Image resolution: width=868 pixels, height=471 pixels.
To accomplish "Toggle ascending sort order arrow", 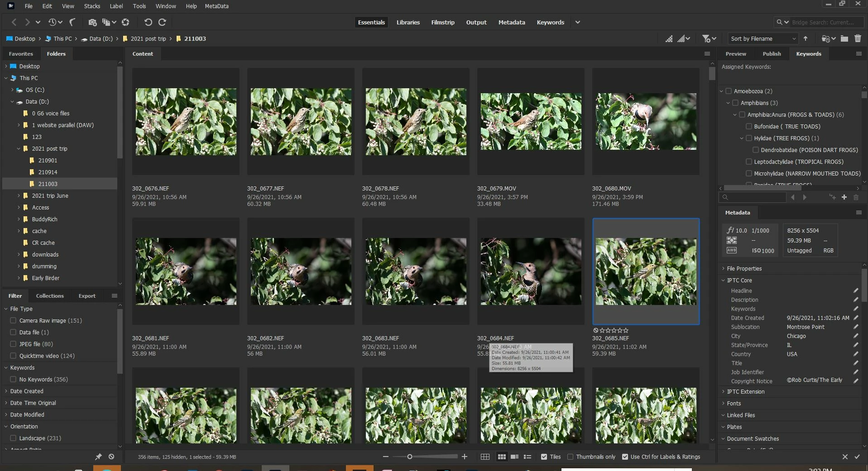I will click(x=806, y=39).
